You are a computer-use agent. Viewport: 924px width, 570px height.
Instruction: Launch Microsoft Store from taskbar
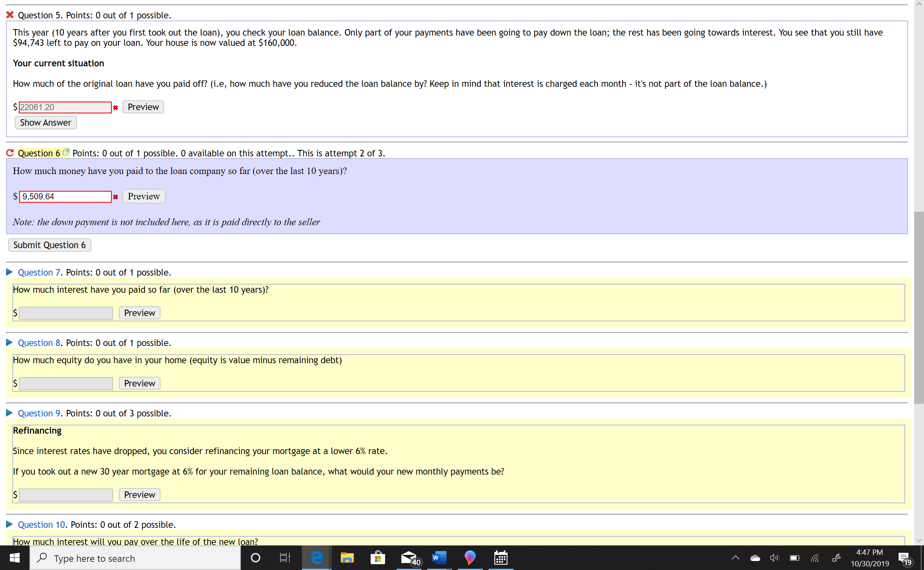[378, 558]
